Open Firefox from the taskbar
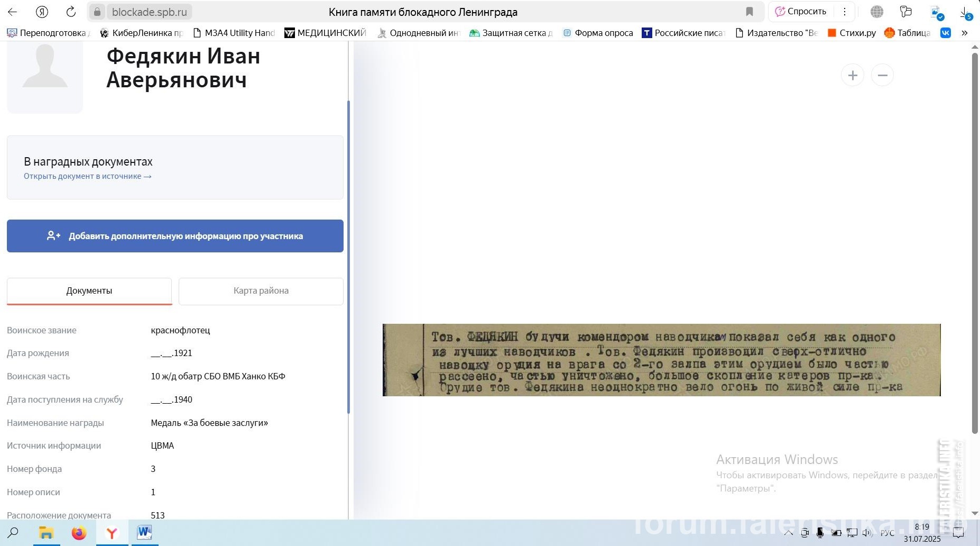 [79, 533]
